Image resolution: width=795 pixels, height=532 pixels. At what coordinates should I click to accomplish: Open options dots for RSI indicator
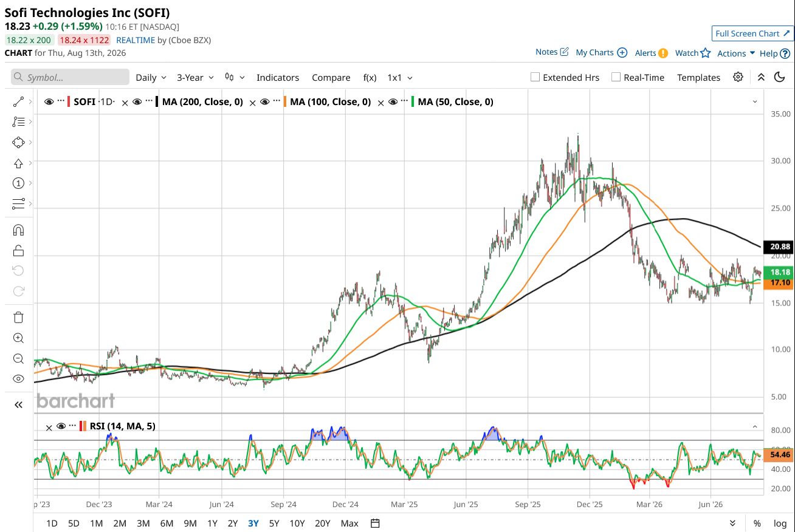[x=72, y=426]
